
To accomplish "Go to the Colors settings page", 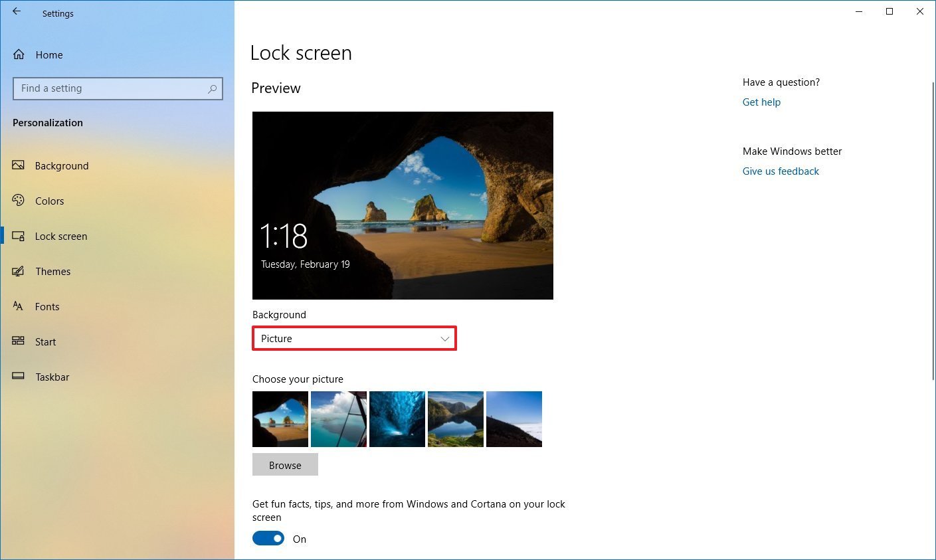I will pyautogui.click(x=49, y=201).
